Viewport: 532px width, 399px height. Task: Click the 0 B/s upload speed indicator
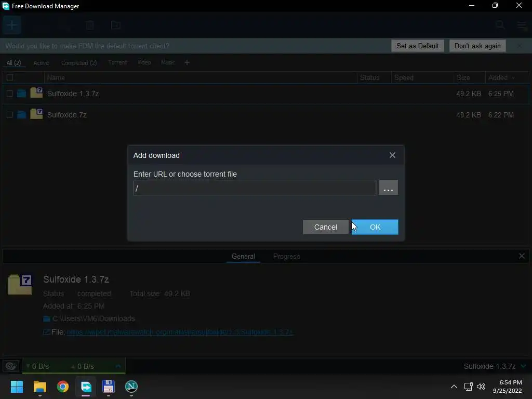click(83, 366)
